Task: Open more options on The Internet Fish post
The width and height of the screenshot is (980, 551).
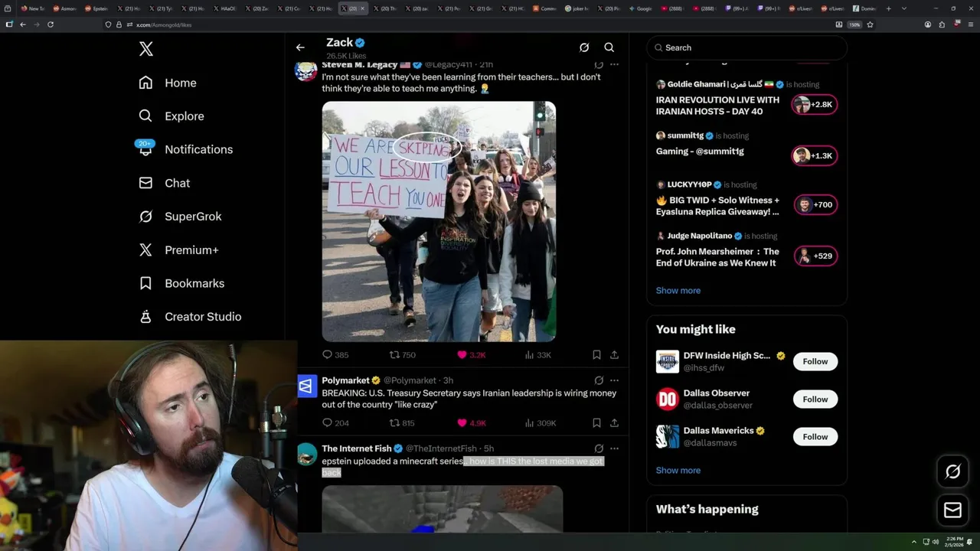Action: click(x=614, y=448)
